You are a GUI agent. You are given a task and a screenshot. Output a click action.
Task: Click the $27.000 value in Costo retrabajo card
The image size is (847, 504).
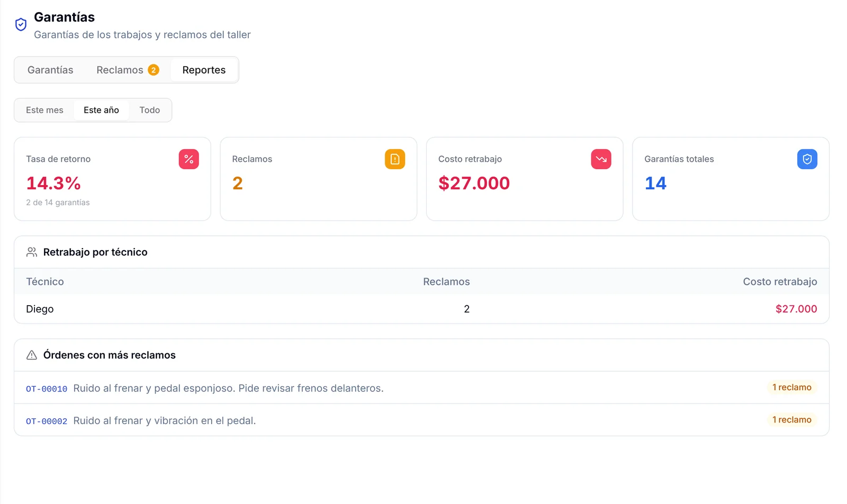pos(474,183)
